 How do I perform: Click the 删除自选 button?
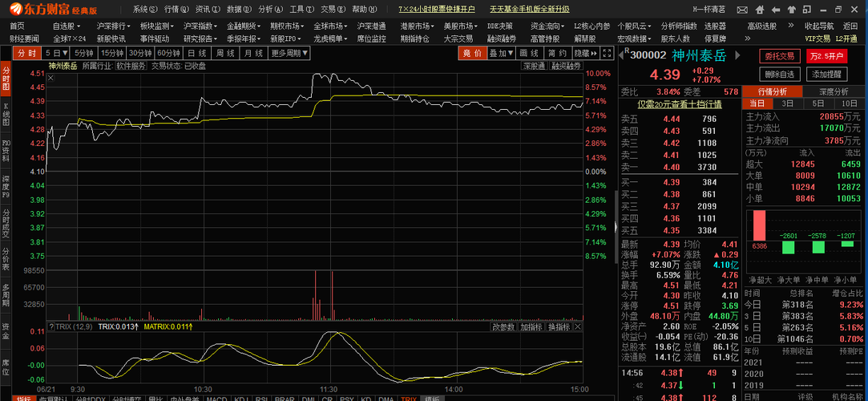point(779,75)
